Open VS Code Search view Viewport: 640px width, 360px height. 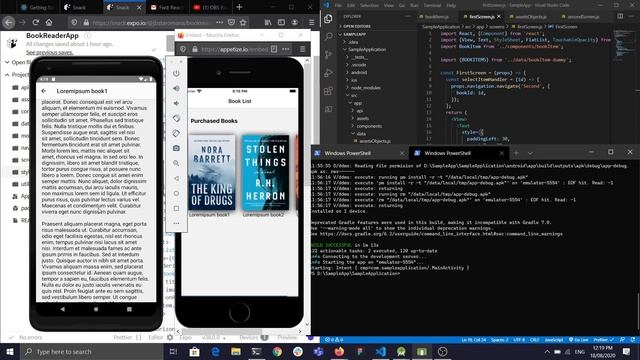coord(329,36)
